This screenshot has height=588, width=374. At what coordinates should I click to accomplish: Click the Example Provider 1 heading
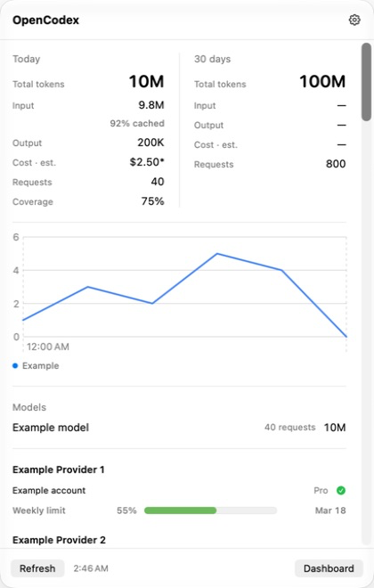(59, 470)
